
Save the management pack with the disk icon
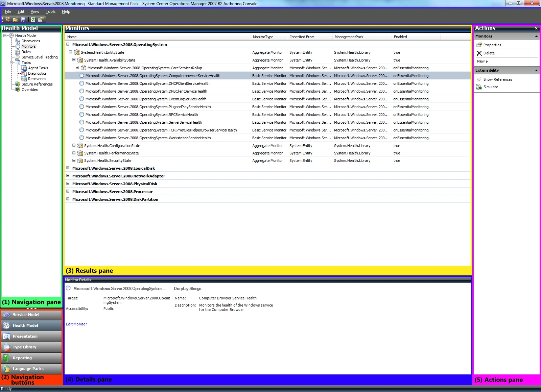coord(23,19)
